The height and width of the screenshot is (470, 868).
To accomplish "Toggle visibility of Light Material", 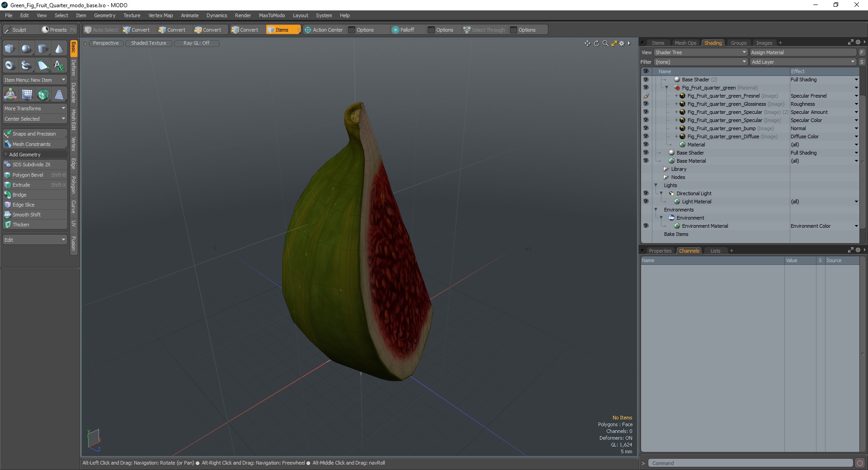I will coord(646,202).
